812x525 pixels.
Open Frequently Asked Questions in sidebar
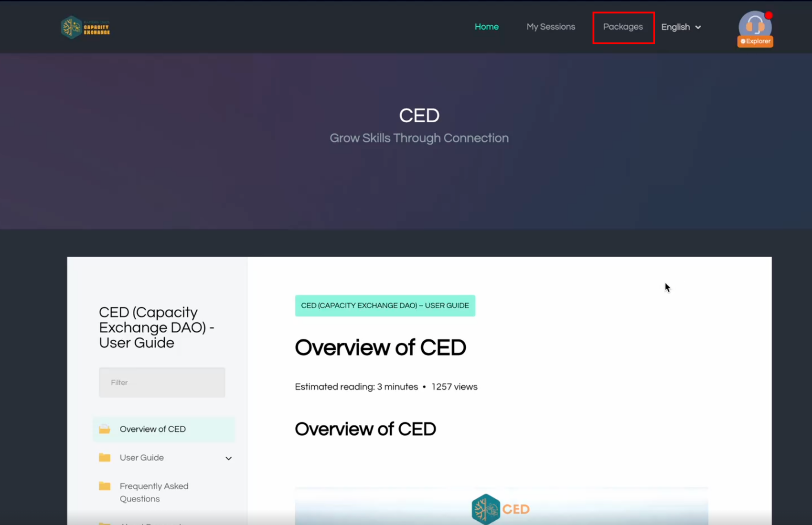[154, 492]
